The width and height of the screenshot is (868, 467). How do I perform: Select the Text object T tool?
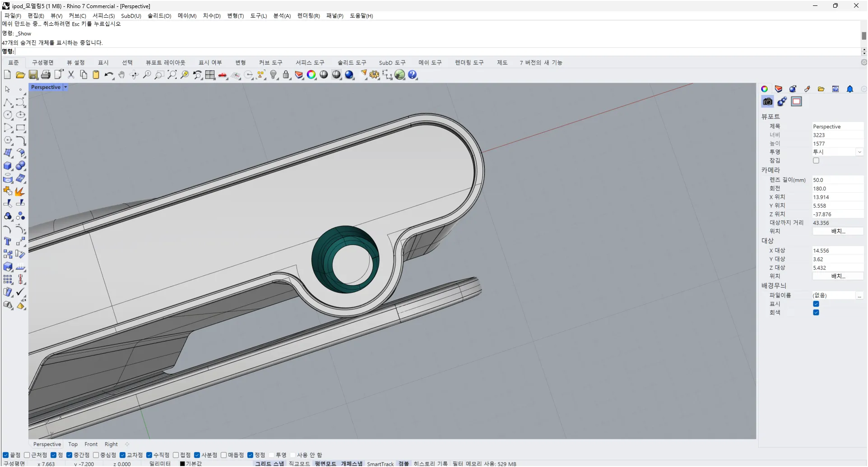click(x=8, y=242)
